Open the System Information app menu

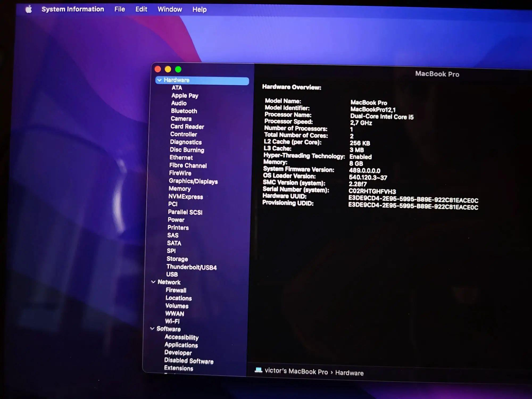73,9
